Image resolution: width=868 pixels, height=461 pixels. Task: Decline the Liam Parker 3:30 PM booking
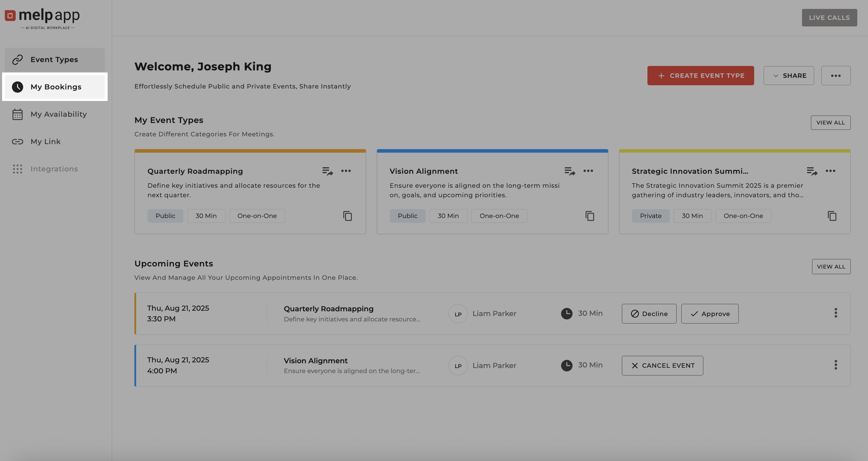[649, 313]
